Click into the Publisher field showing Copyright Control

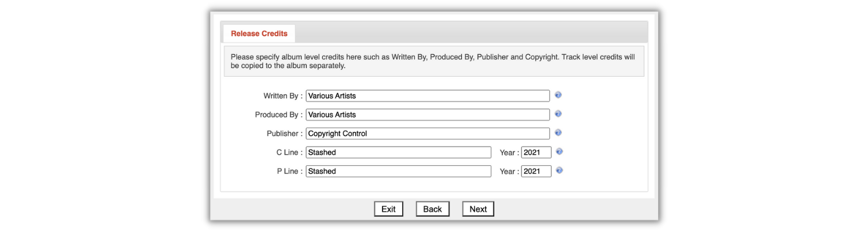point(428,133)
